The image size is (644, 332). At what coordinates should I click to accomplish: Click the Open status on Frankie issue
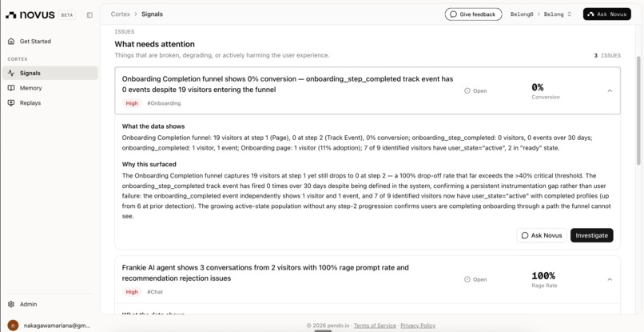tap(475, 279)
